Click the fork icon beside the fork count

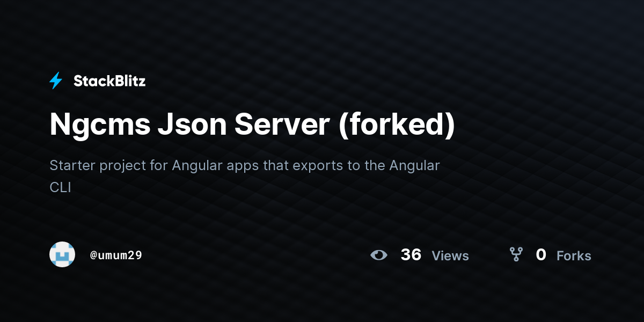[x=516, y=254]
